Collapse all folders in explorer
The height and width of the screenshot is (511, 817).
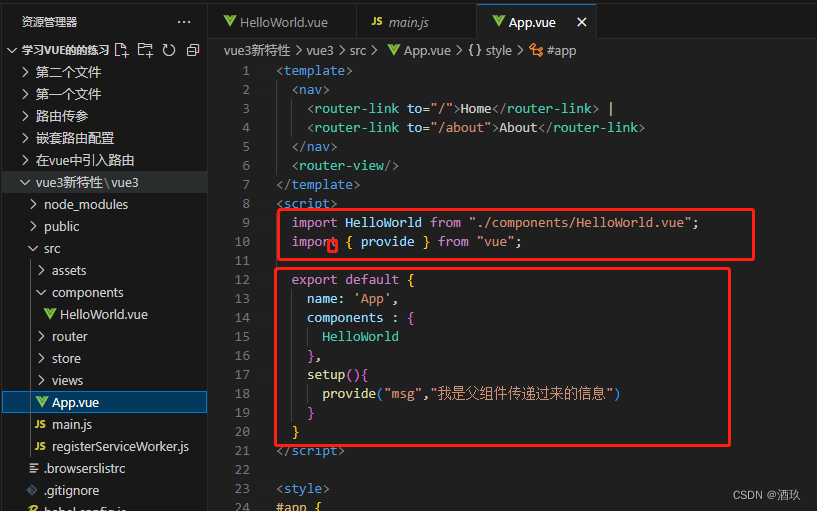click(x=193, y=50)
